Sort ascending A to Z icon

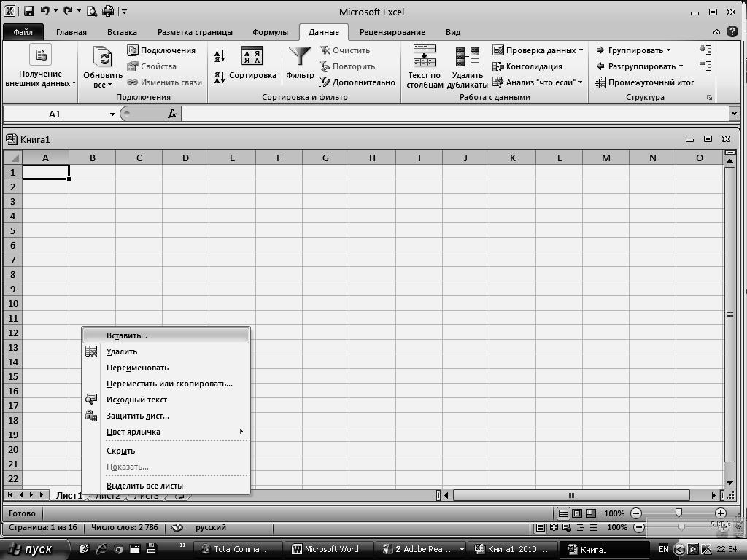coord(220,57)
